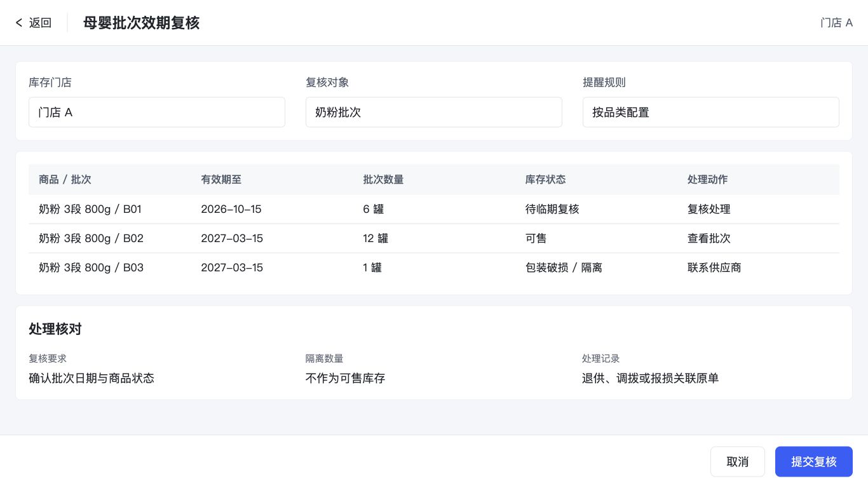Click B03 expiry date 2027-03-15
This screenshot has width=868, height=488.
(232, 268)
